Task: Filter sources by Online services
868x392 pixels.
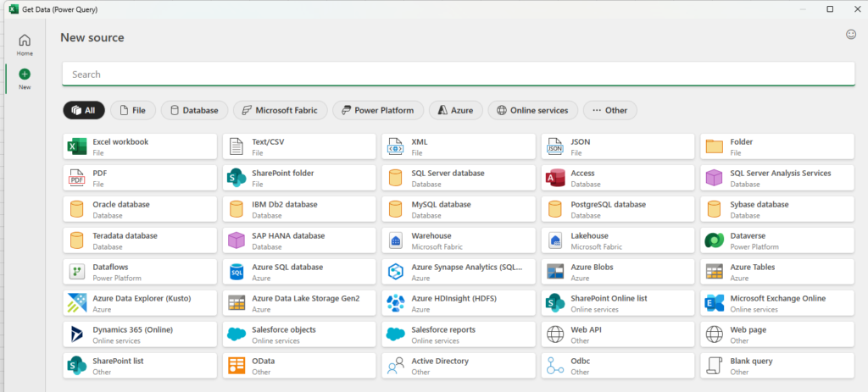Action: [532, 110]
